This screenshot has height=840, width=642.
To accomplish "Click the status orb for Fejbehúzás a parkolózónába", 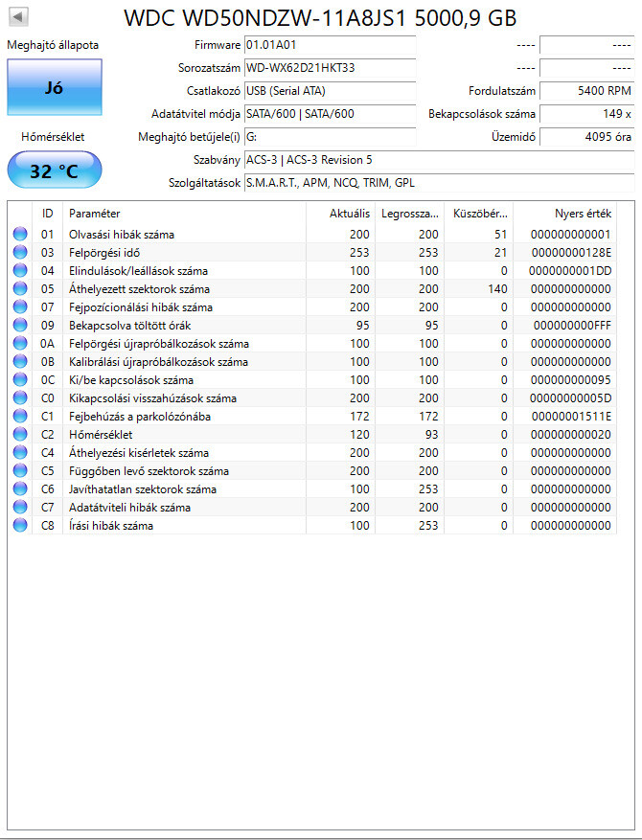I will coord(20,417).
